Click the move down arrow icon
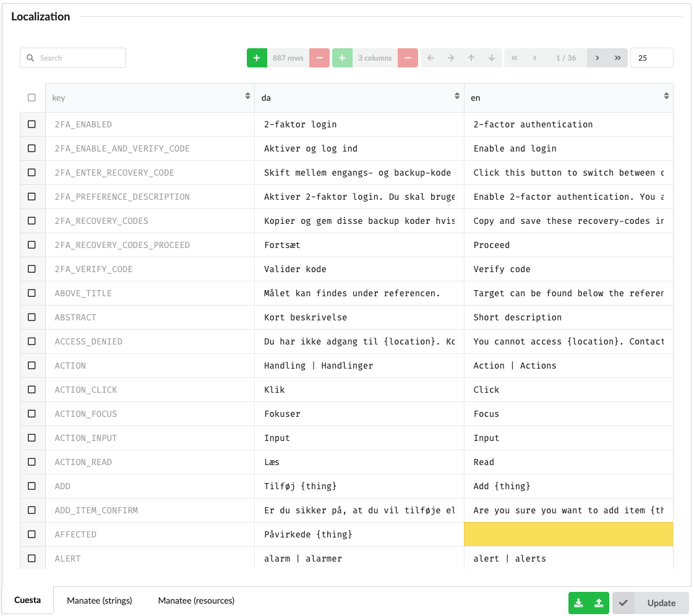Viewport: 694px width, 616px height. click(492, 58)
